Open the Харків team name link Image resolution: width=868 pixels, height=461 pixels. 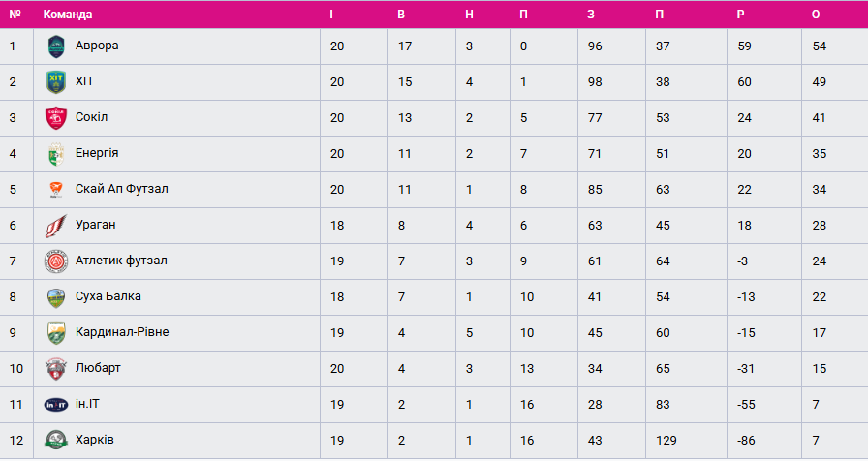[95, 440]
